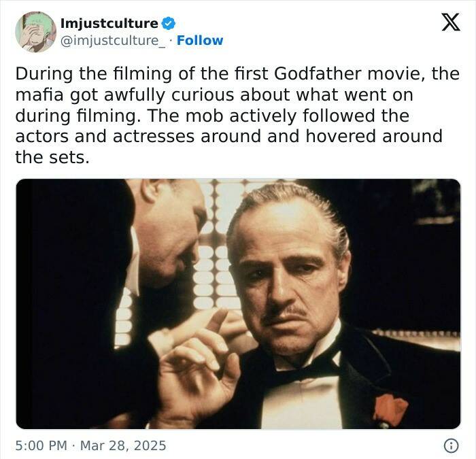Open the Godfather movie still image
476x459 pixels.
[238, 303]
